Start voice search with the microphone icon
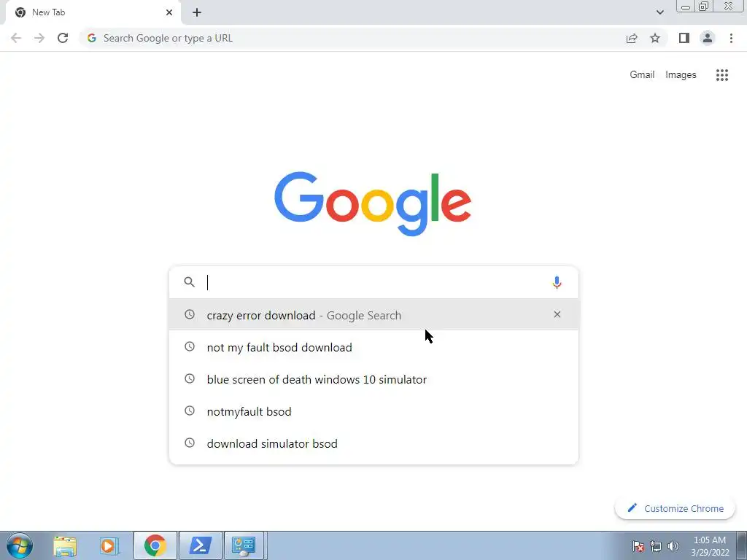This screenshot has height=560, width=747. click(x=557, y=282)
